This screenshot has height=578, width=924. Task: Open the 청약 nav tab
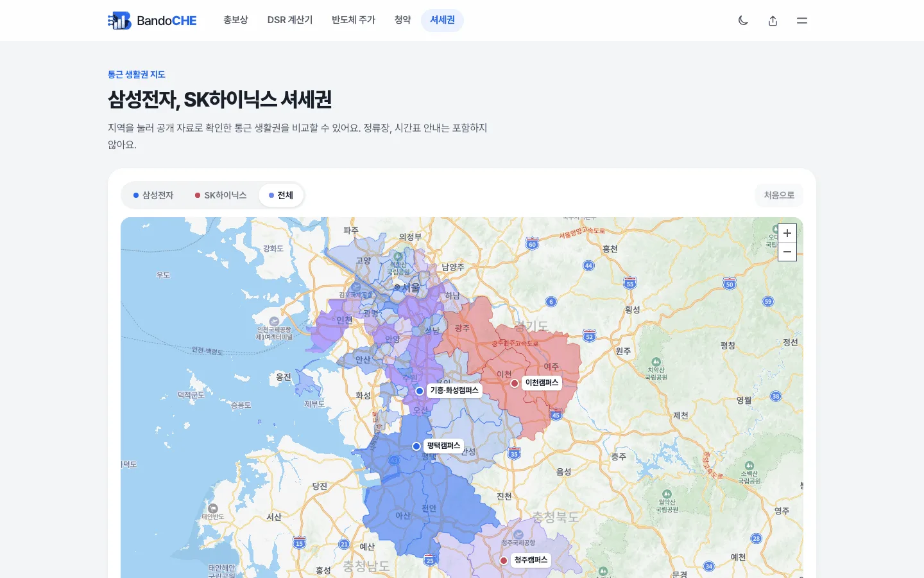coord(402,20)
